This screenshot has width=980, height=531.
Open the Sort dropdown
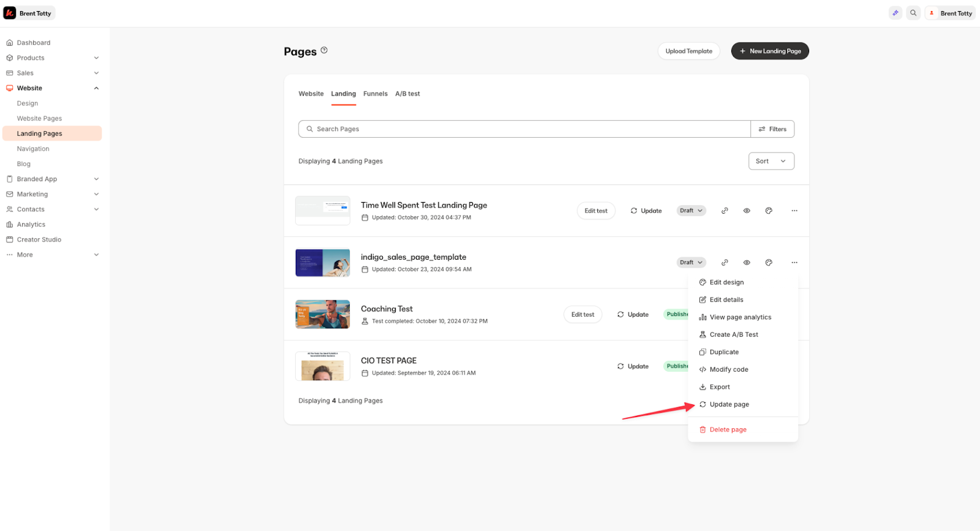click(x=771, y=161)
